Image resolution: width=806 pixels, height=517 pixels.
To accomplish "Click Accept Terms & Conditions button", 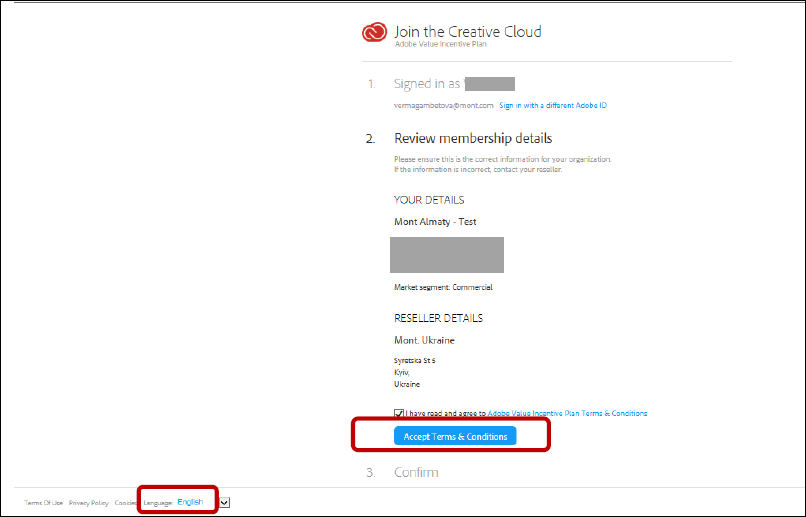I will point(455,436).
